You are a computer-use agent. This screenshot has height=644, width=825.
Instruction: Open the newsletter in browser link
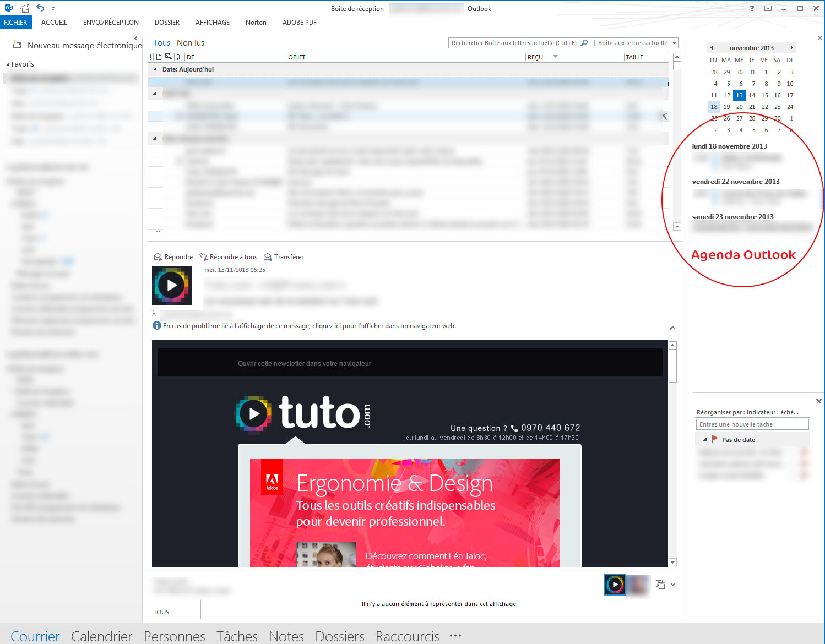304,364
